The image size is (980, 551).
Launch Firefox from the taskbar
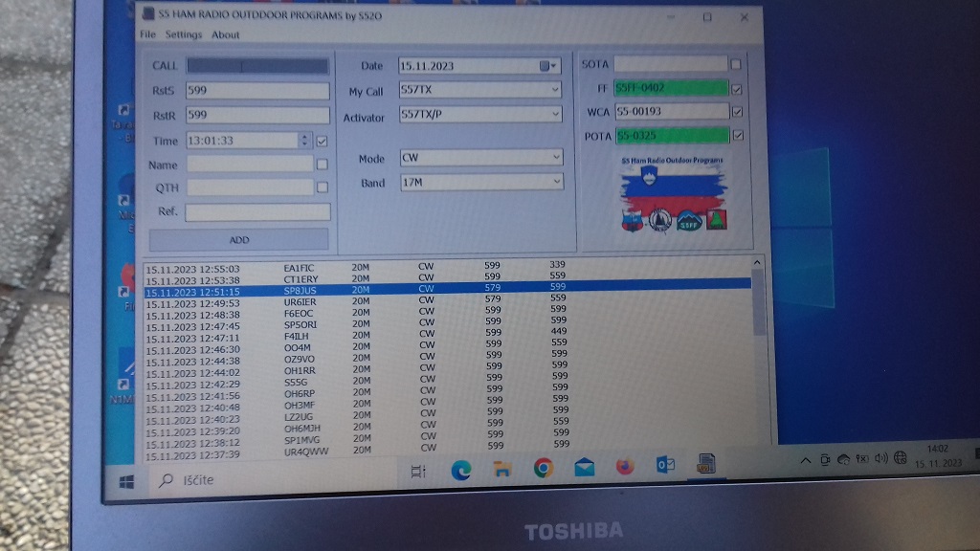(x=625, y=467)
